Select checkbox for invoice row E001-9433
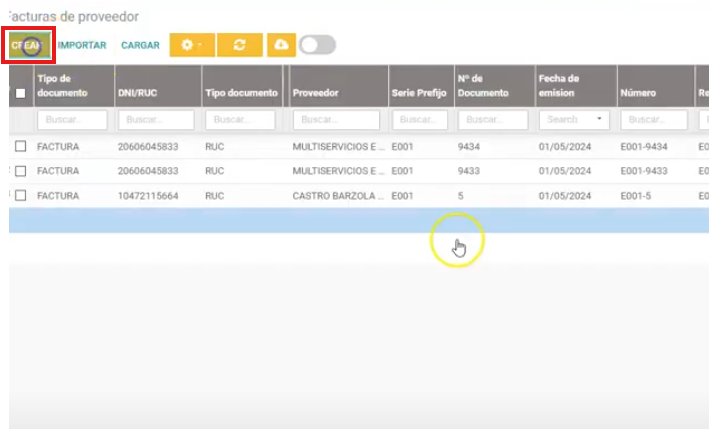Viewport: 709px width, 429px height. [20, 171]
